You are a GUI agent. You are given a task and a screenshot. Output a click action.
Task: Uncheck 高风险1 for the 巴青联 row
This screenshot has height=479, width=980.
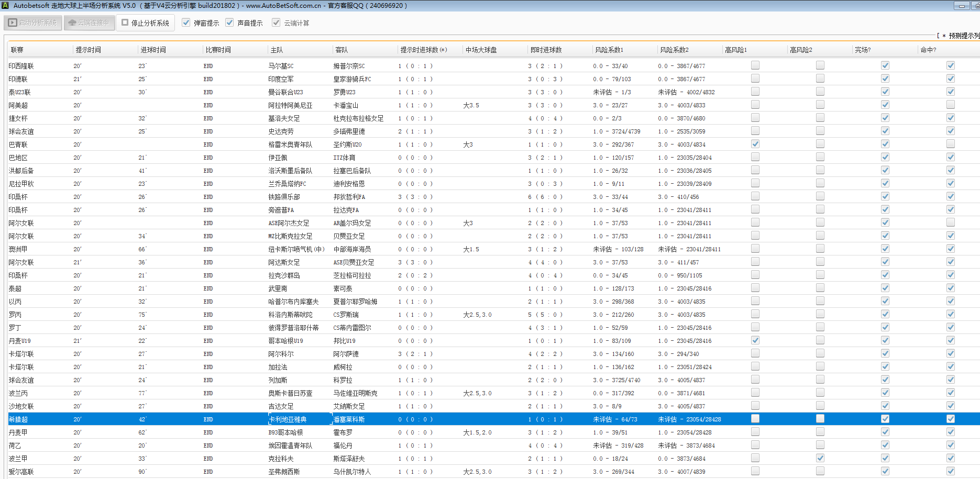pos(755,144)
